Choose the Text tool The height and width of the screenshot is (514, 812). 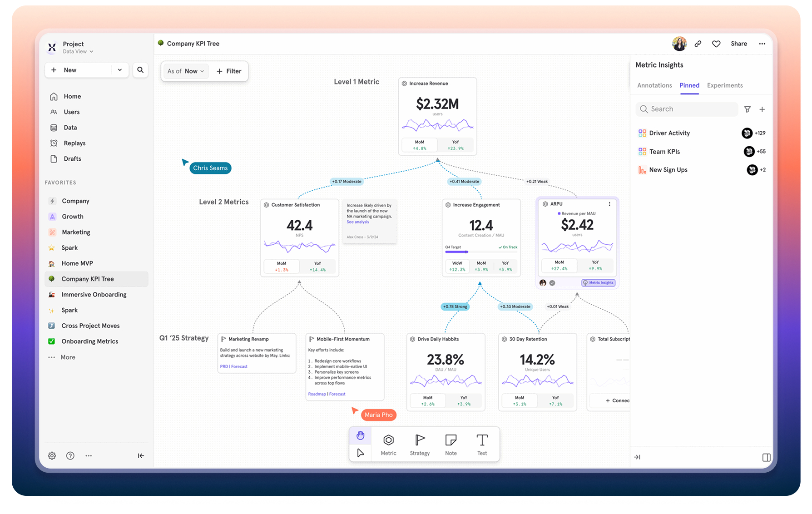click(482, 445)
